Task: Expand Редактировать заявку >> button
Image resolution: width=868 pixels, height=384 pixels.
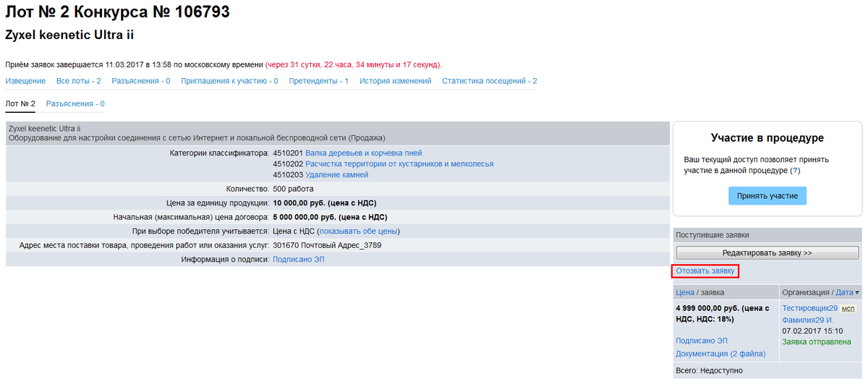Action: 767,253
